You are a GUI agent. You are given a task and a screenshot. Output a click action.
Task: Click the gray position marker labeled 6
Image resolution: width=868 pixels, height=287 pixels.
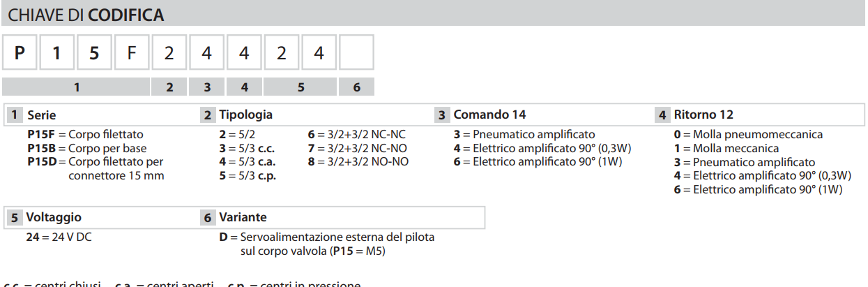coord(356,87)
